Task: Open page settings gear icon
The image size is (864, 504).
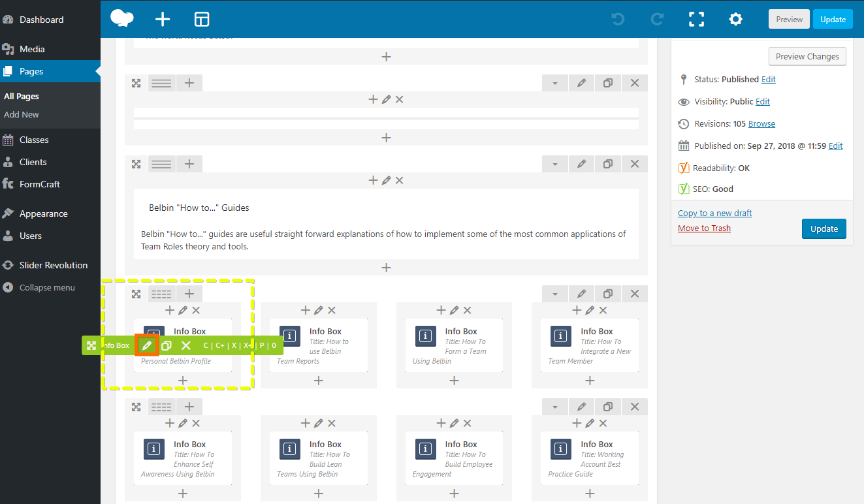Action: [x=735, y=20]
